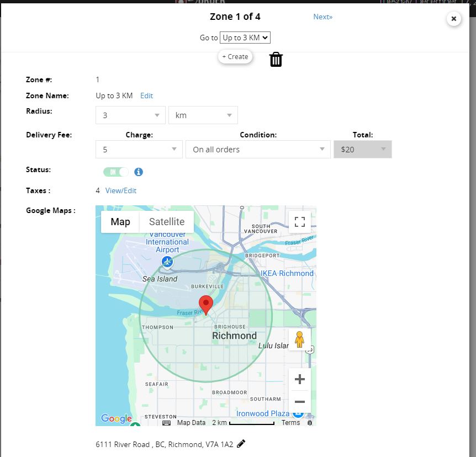476x457 pixels.
Task: Click the + Create button
Action: pyautogui.click(x=235, y=57)
